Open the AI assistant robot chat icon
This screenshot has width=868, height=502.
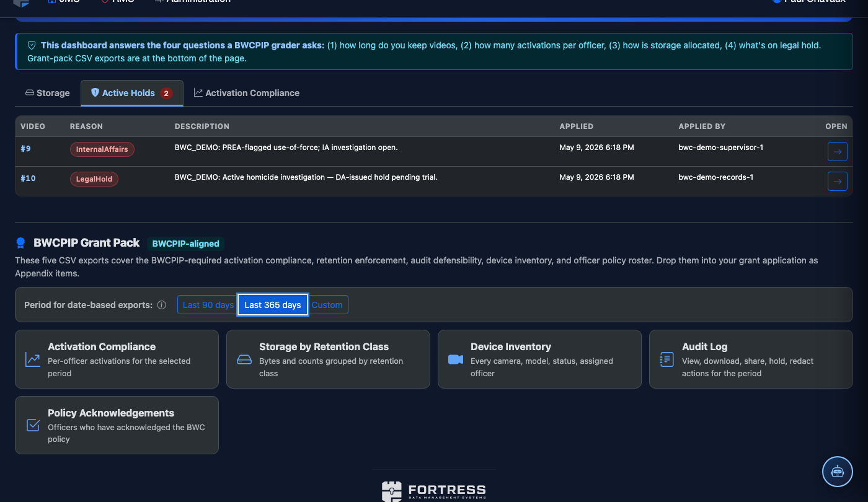(x=838, y=472)
